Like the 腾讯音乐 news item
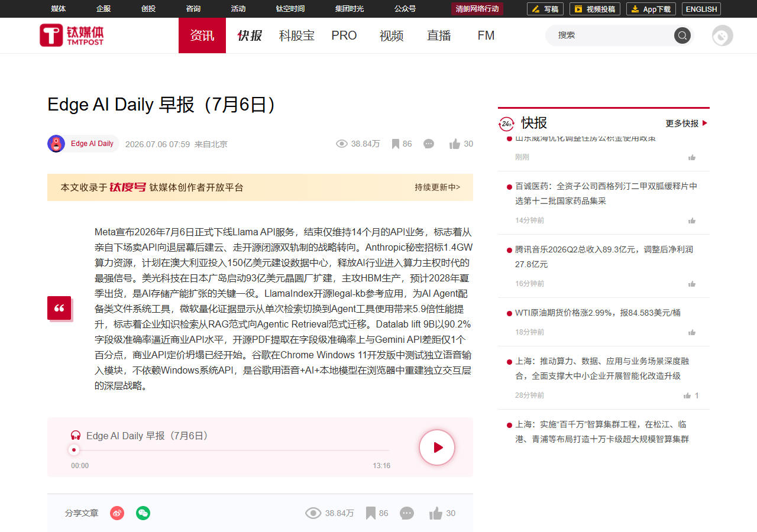The width and height of the screenshot is (757, 532). pos(692,284)
